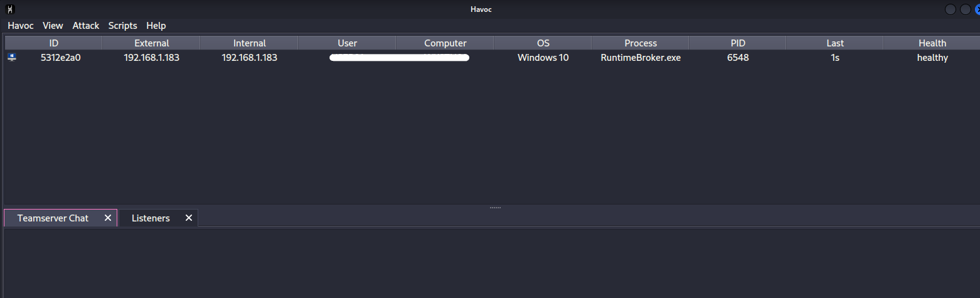Open the Scripts menu
980x298 pixels.
pos(122,26)
